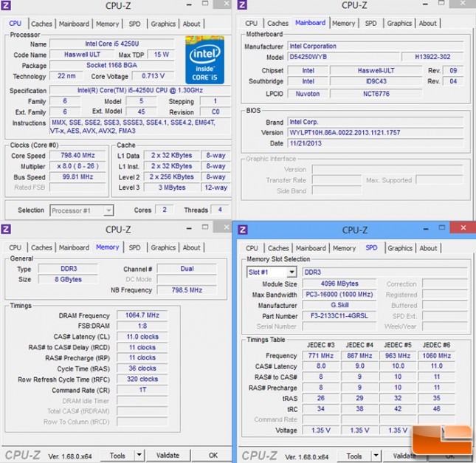
Task: Open the Memory tab in the SPD window
Action: click(x=344, y=248)
